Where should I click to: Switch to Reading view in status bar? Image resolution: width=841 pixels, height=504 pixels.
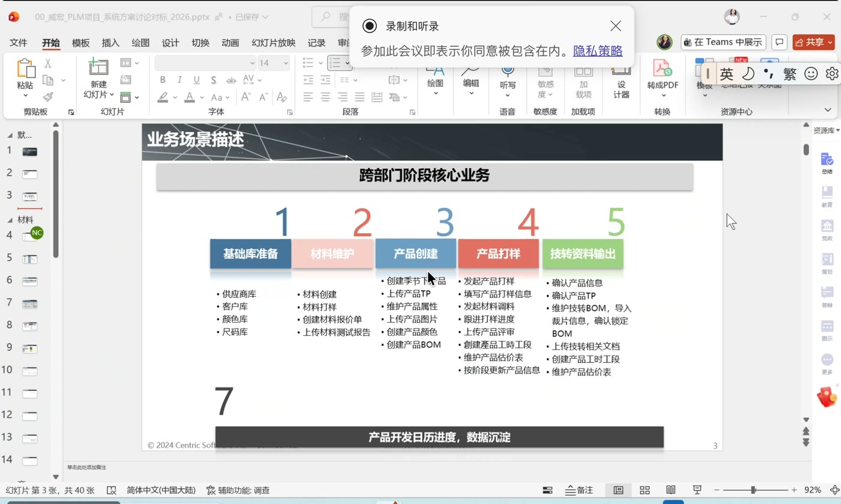click(x=671, y=490)
